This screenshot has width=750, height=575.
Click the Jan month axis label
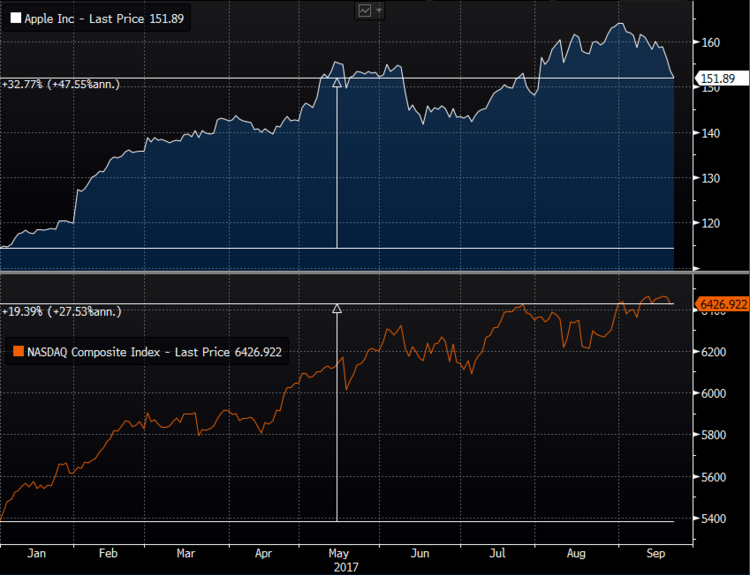tap(36, 553)
